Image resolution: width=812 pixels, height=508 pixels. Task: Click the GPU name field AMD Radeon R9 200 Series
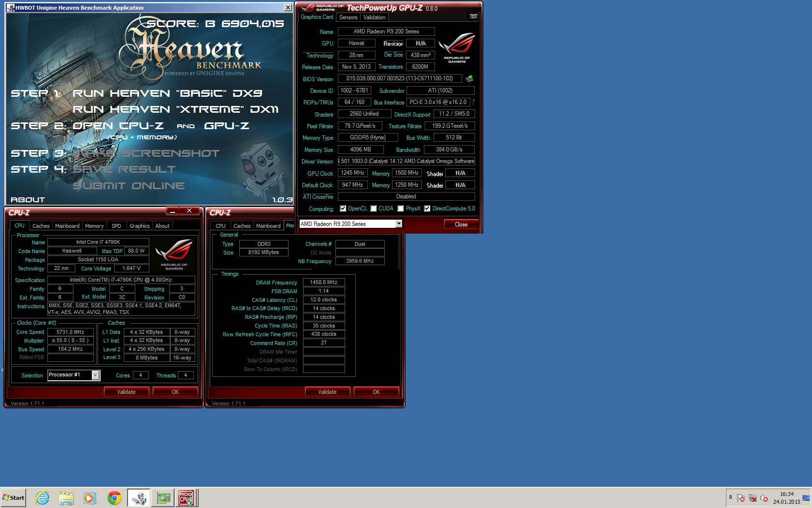tap(386, 31)
